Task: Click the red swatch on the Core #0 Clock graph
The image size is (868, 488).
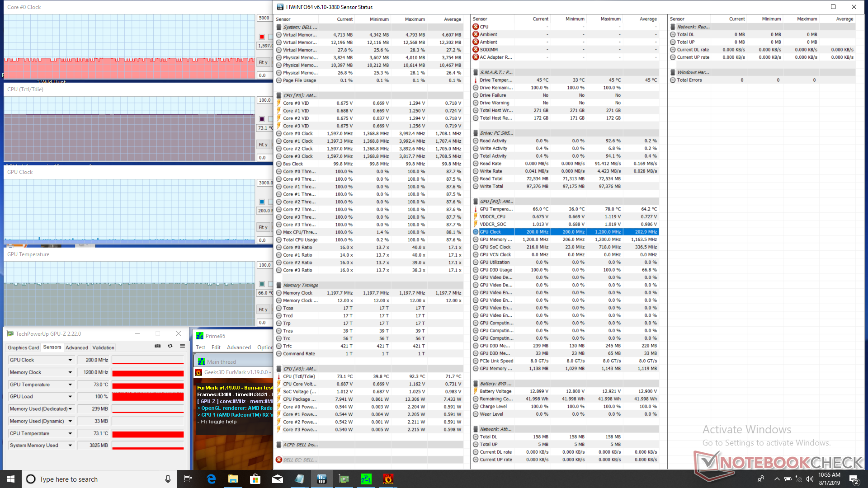Action: (x=262, y=37)
